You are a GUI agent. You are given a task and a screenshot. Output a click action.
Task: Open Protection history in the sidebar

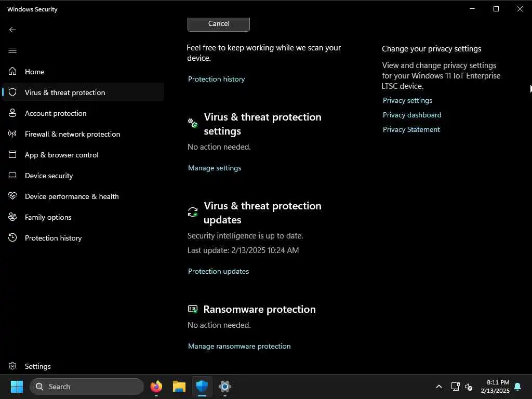click(83, 237)
